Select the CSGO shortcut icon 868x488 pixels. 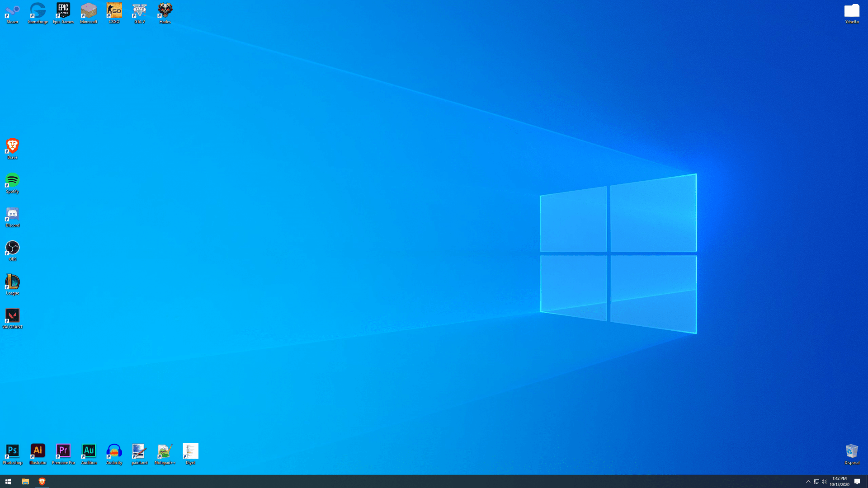(x=114, y=11)
